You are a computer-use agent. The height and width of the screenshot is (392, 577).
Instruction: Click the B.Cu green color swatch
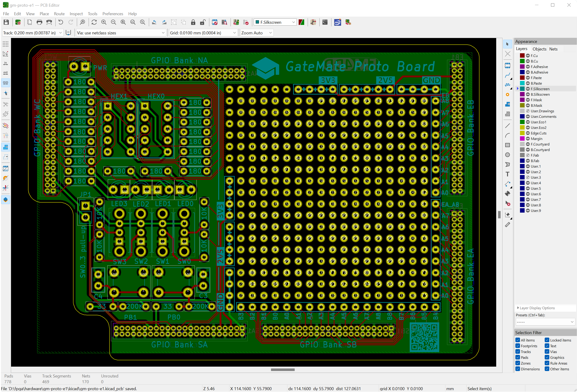(x=522, y=61)
